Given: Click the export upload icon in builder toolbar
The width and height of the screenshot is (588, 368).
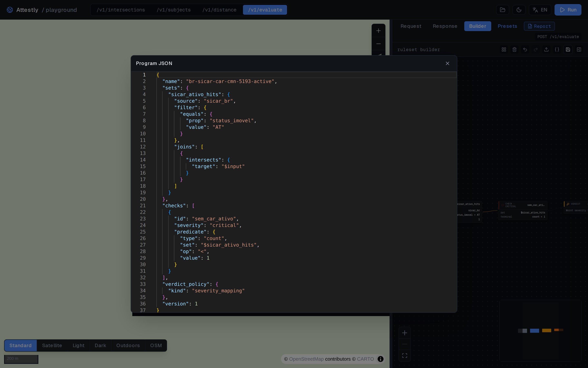Looking at the screenshot, I should pyautogui.click(x=546, y=49).
